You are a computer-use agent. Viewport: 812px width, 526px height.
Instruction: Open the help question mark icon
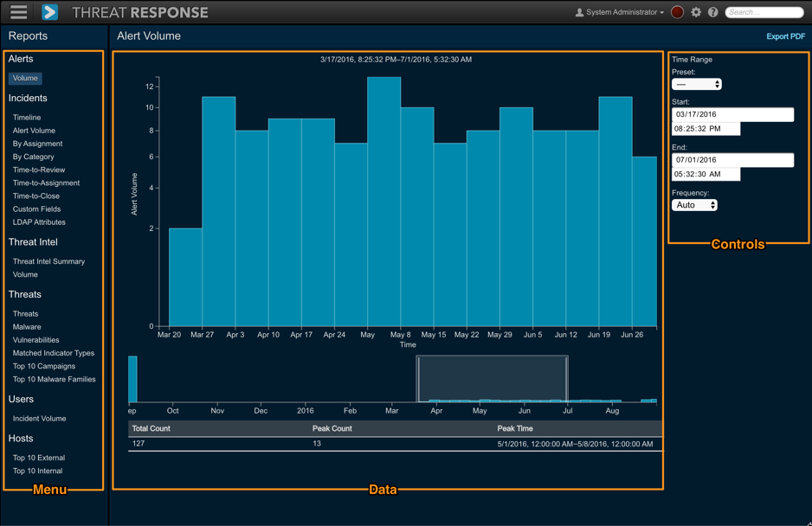(713, 12)
